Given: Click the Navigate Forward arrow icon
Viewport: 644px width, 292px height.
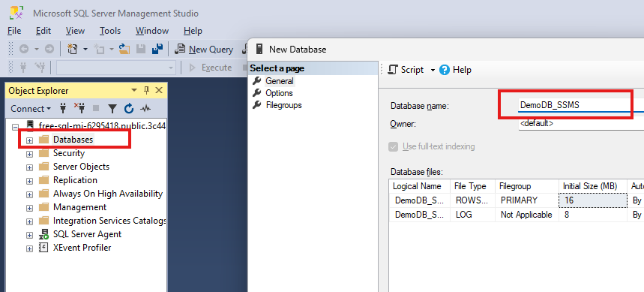Looking at the screenshot, I should (49, 50).
